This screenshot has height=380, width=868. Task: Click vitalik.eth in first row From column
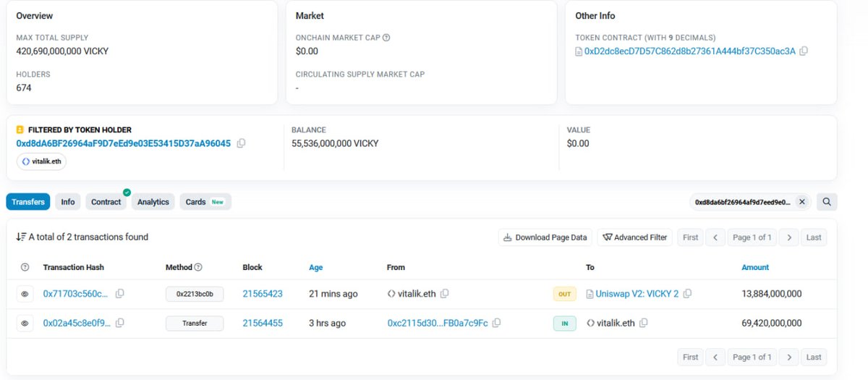click(417, 294)
